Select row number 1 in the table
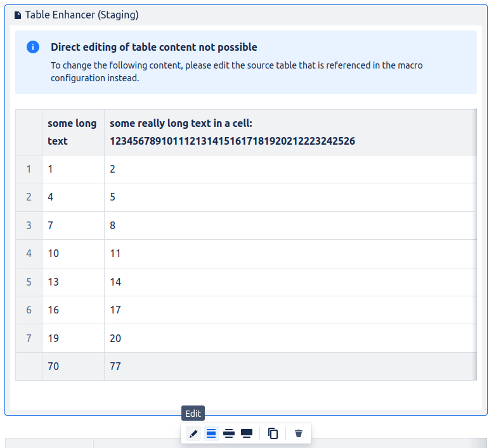494x448 pixels. pyautogui.click(x=29, y=169)
